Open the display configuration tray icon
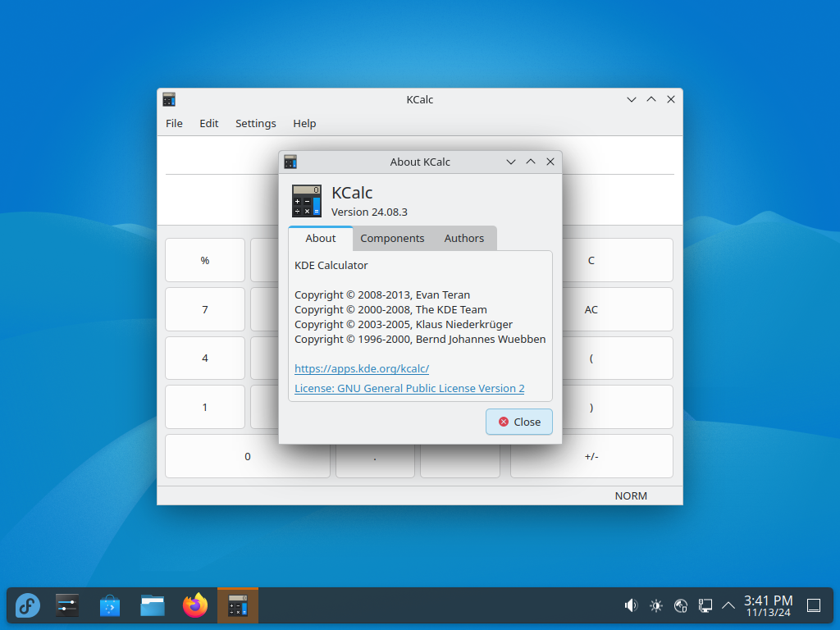Viewport: 840px width, 630px height. pyautogui.click(x=705, y=606)
